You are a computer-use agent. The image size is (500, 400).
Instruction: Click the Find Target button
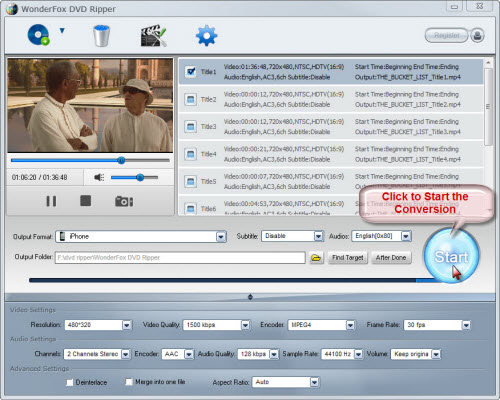click(348, 257)
